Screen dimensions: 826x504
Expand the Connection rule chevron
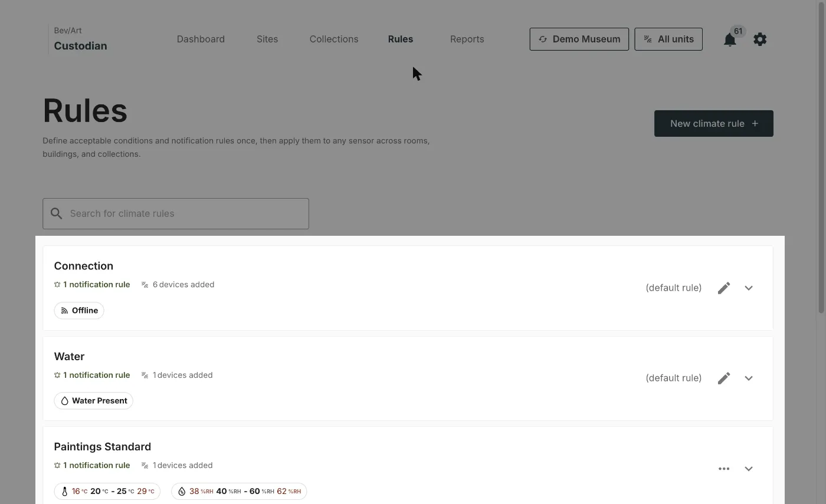pos(749,288)
